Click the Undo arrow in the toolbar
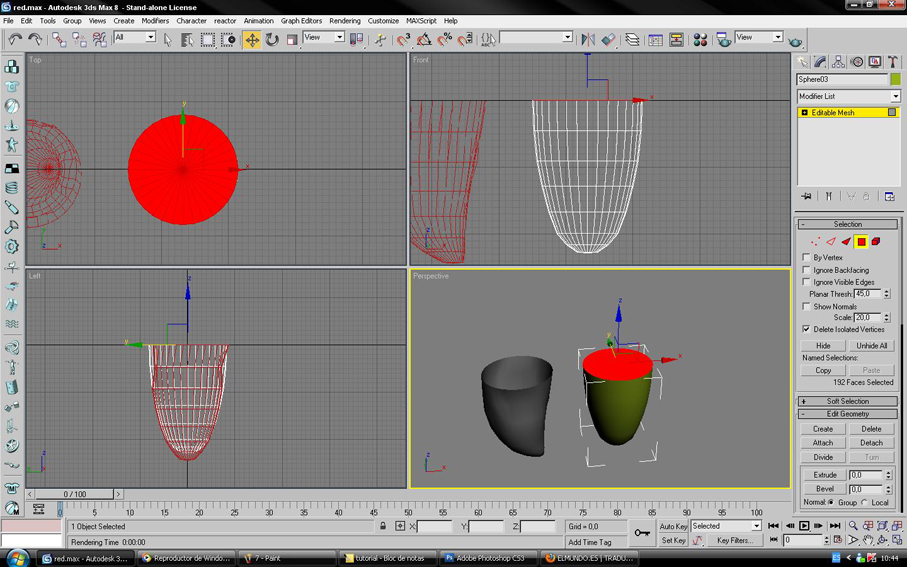 click(16, 39)
